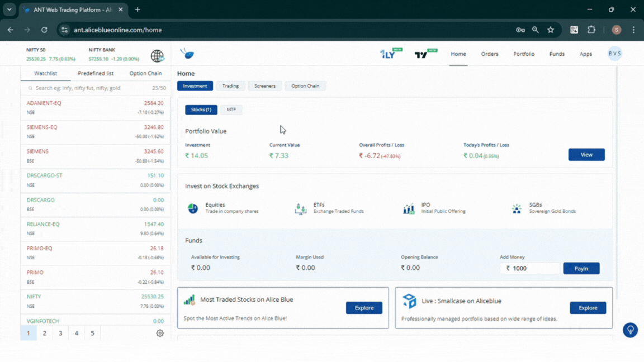The width and height of the screenshot is (644, 362).
Task: Open browser zoom magnifier icon
Action: [535, 30]
